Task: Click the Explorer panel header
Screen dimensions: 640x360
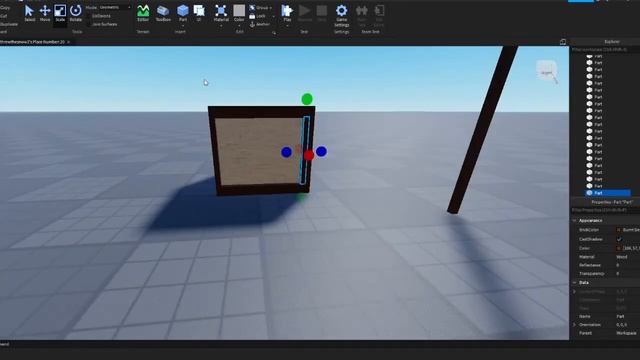Action: point(605,42)
